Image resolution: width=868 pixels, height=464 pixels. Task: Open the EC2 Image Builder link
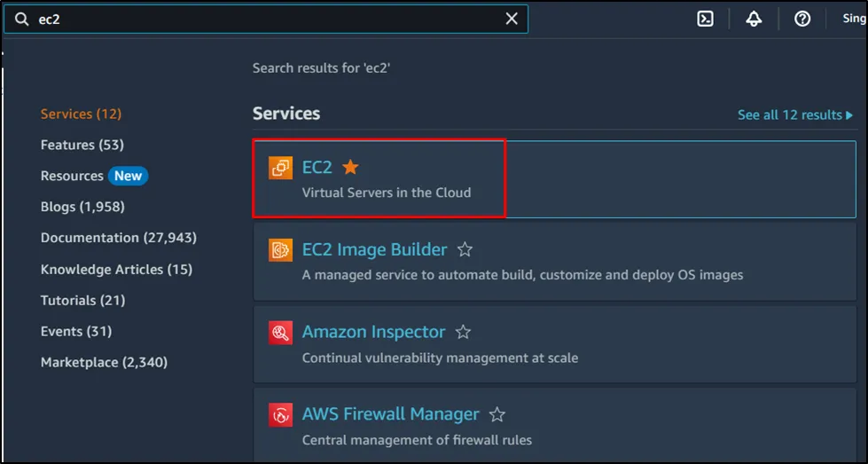(x=374, y=250)
